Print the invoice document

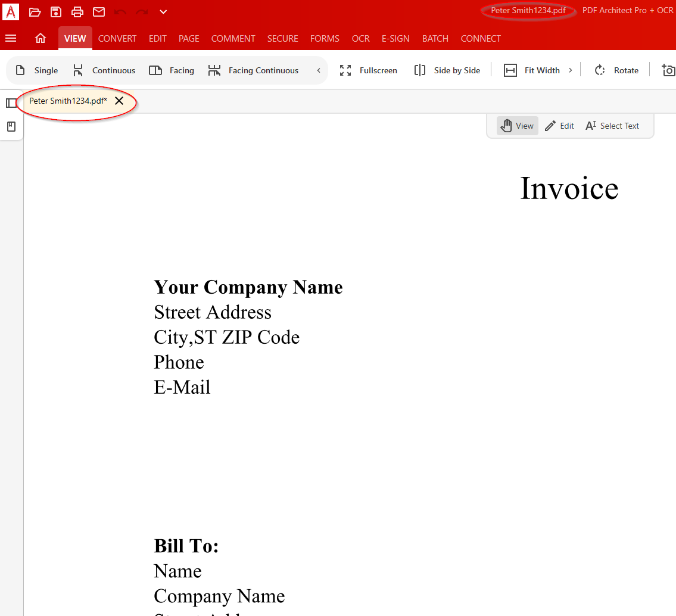coord(77,11)
